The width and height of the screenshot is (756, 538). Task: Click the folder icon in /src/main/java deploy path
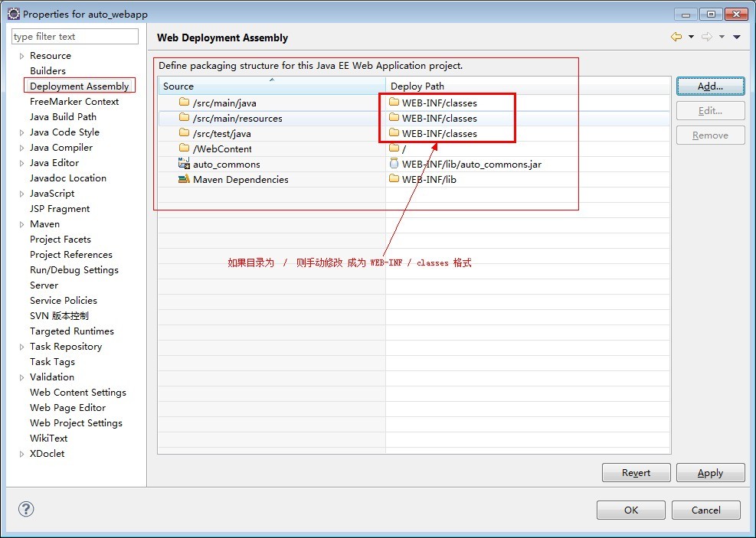tap(394, 102)
